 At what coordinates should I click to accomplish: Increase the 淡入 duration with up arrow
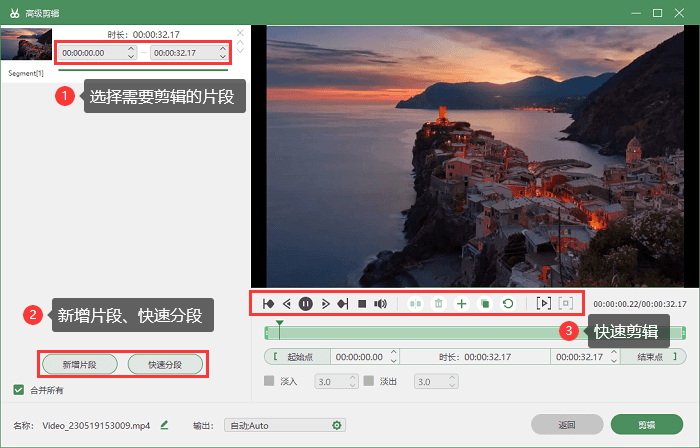click(353, 377)
